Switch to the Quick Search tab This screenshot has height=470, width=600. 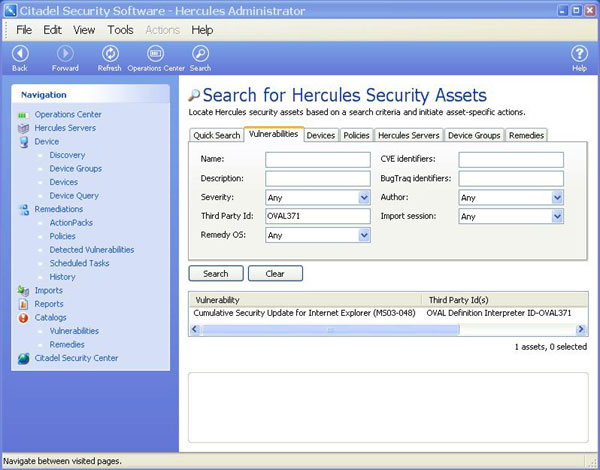tap(216, 135)
